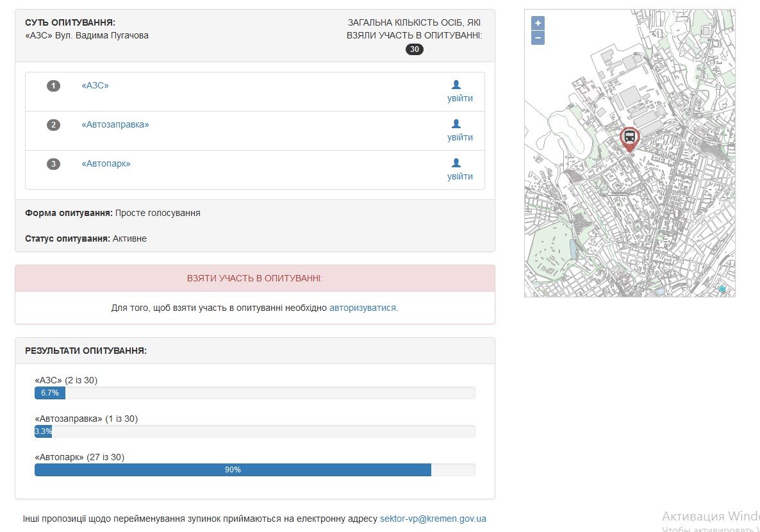Click user icon beside «Автопарк» option
Screen dimensions: 760x532
[x=456, y=163]
